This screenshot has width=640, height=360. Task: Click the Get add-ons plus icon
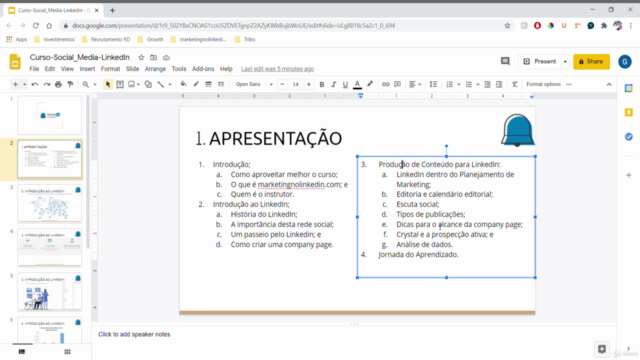629,175
